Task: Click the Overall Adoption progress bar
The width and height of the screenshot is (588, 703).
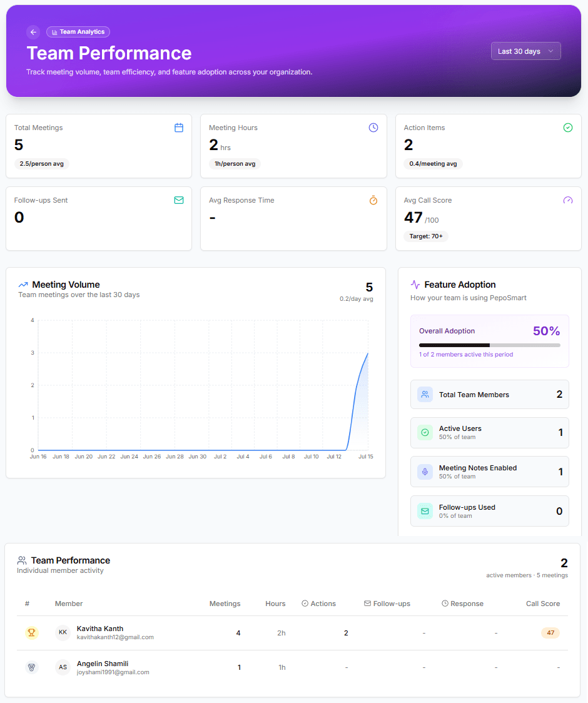Action: [x=489, y=345]
